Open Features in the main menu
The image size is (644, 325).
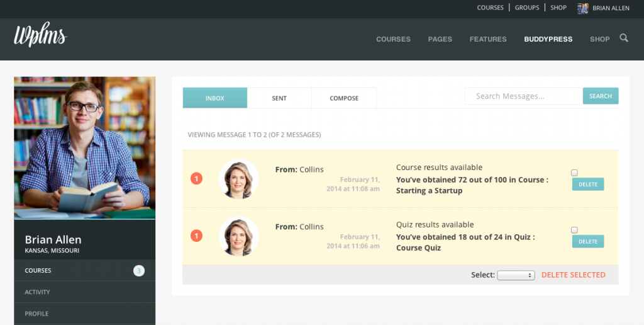click(x=487, y=39)
